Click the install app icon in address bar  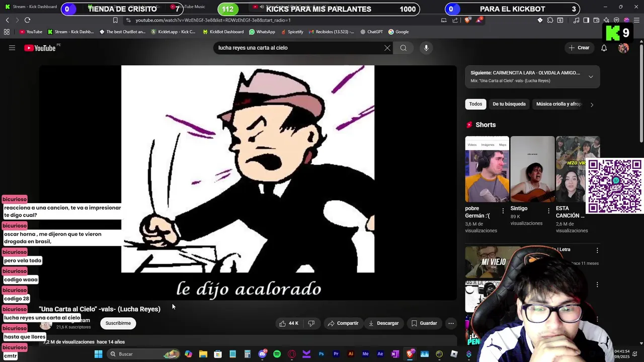(444, 20)
